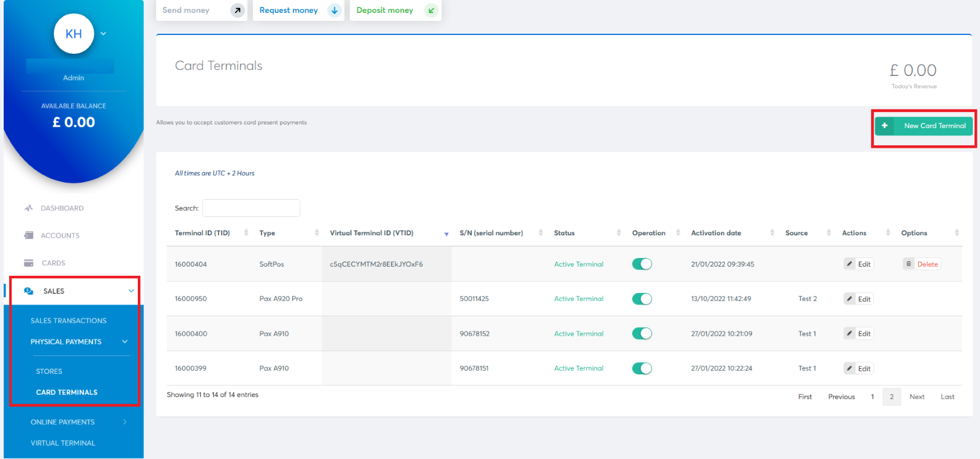Click the Deposit money green arrow icon

(431, 10)
